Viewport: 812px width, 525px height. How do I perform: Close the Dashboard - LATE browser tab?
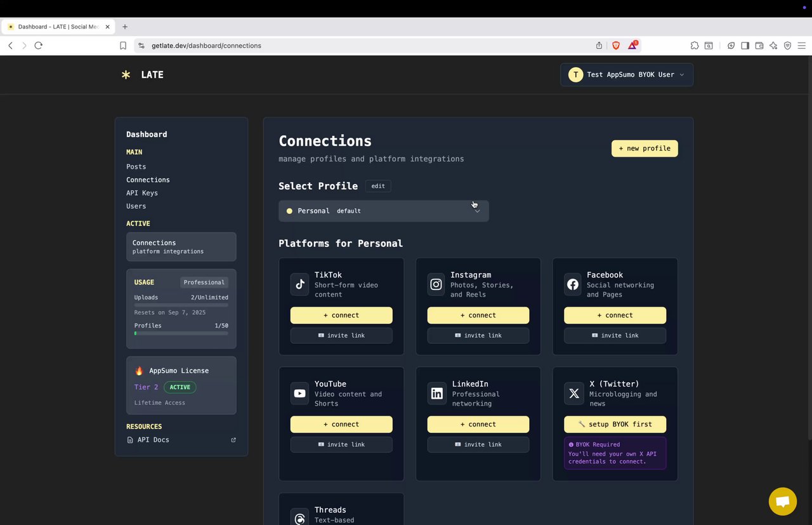pyautogui.click(x=107, y=27)
